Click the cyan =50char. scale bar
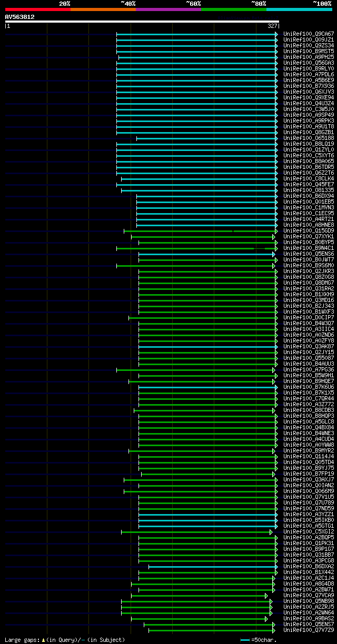Image resolution: width=337 pixels, height=644 pixels. tap(245, 640)
